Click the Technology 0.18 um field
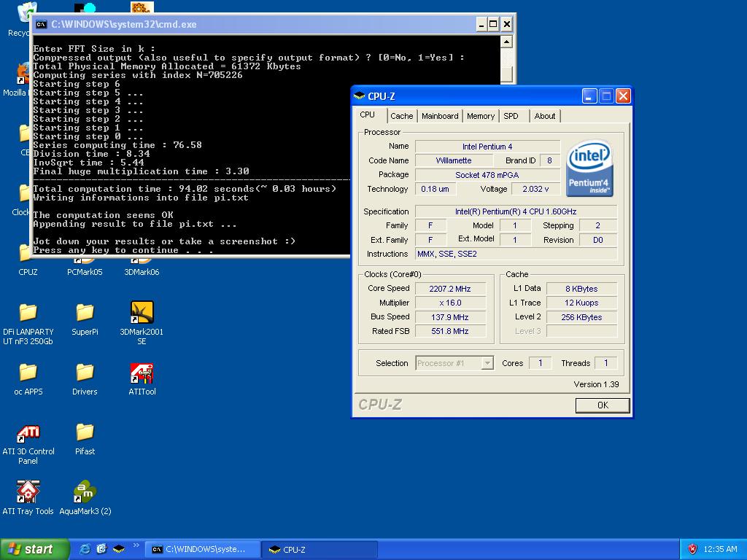The width and height of the screenshot is (747, 560). click(435, 189)
